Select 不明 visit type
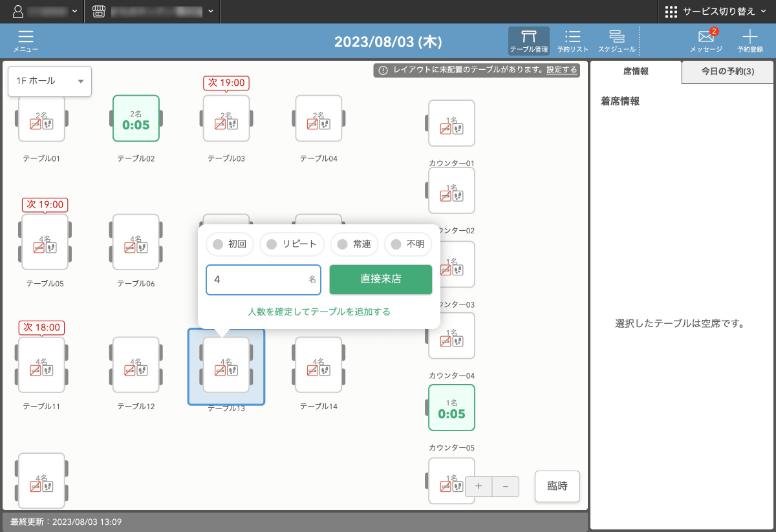Image resolution: width=776 pixels, height=532 pixels. [408, 244]
